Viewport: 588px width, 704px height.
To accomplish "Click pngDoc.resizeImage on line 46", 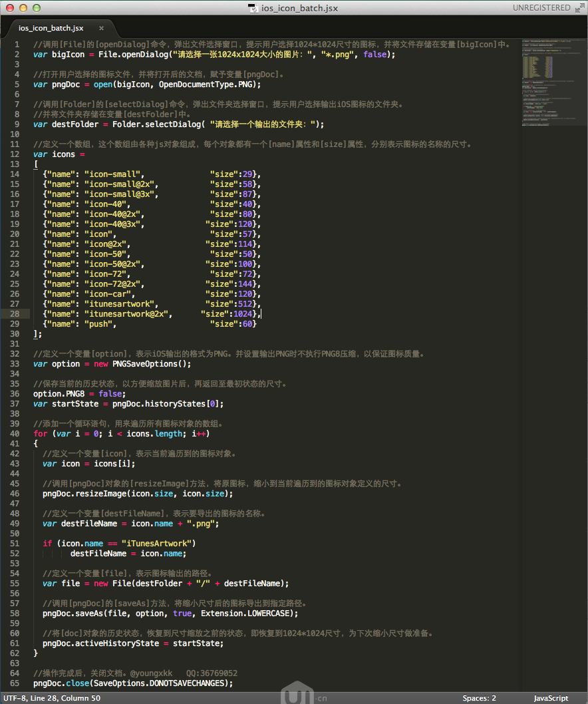I will tap(84, 494).
